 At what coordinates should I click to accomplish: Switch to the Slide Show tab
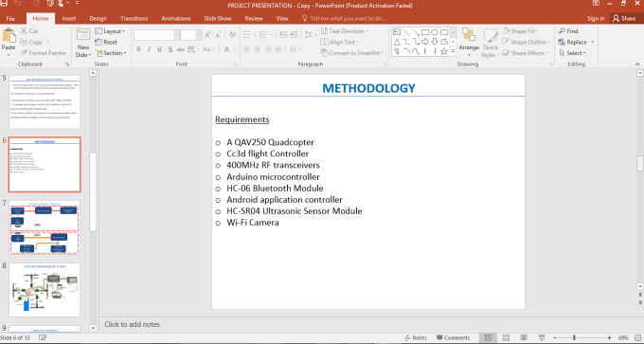click(x=218, y=19)
